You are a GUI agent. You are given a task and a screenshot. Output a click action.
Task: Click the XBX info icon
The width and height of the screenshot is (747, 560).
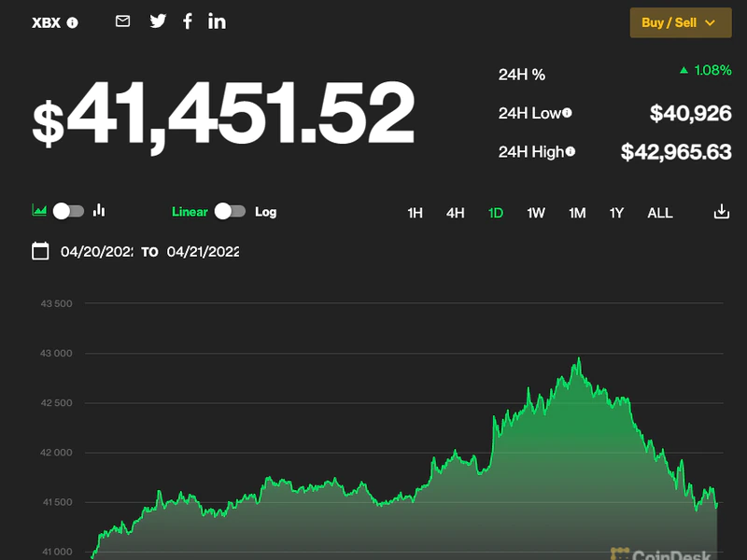(x=73, y=22)
